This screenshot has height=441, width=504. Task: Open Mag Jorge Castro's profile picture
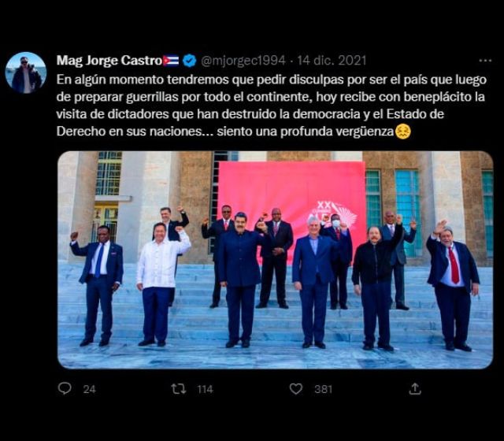click(x=26, y=72)
